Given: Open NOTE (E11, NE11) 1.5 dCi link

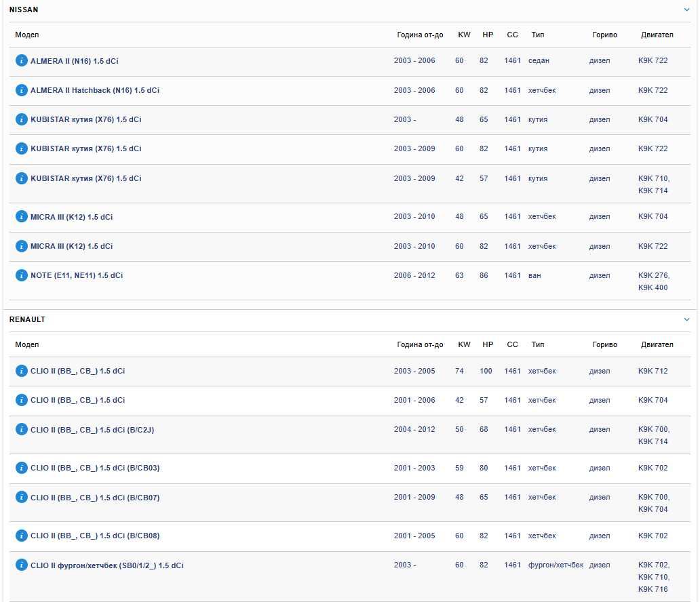Looking at the screenshot, I should (77, 275).
